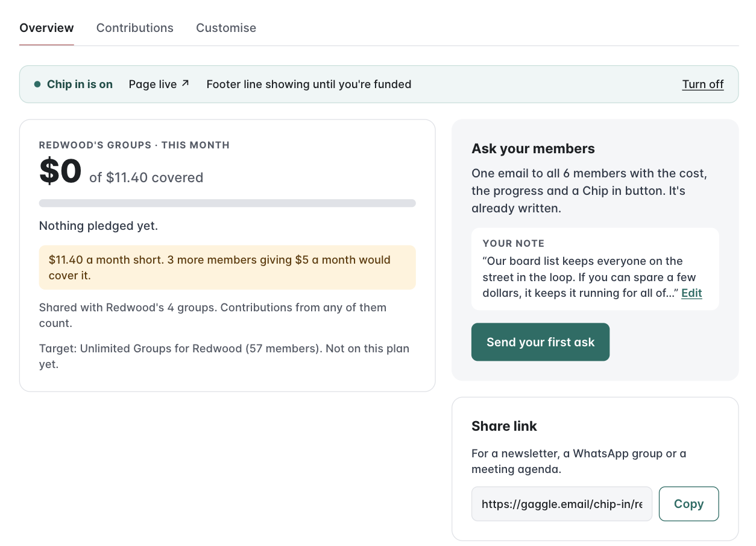Send your first ask
This screenshot has height=546, width=756.
[x=540, y=342]
